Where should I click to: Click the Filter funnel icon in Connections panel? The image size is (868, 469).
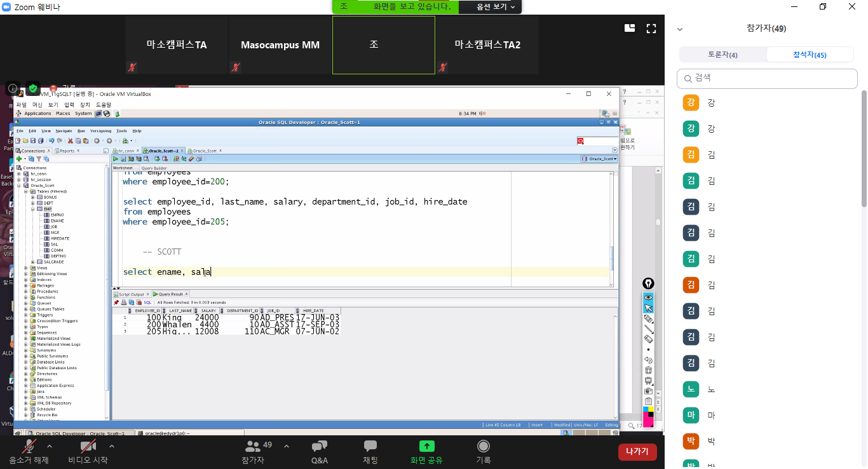pyautogui.click(x=39, y=159)
